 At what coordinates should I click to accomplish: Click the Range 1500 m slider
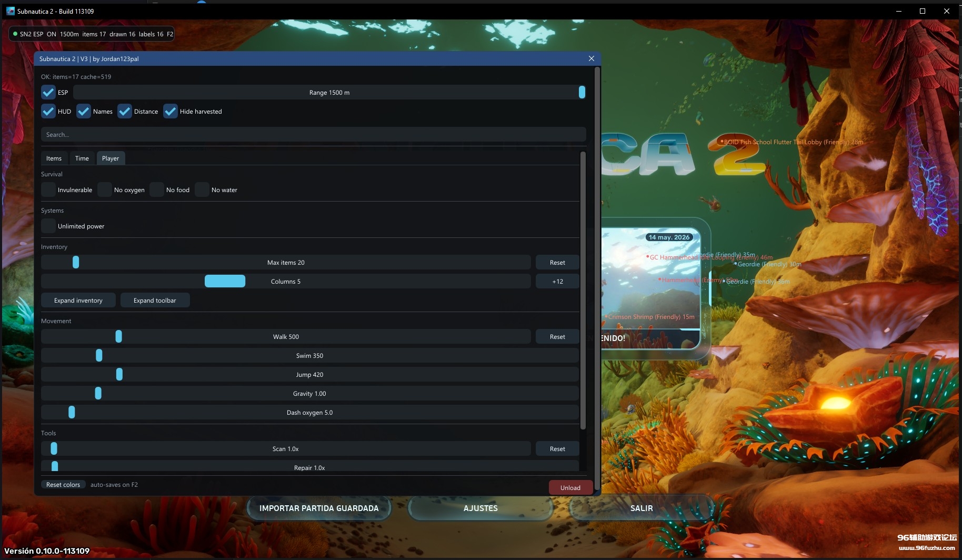click(x=329, y=93)
